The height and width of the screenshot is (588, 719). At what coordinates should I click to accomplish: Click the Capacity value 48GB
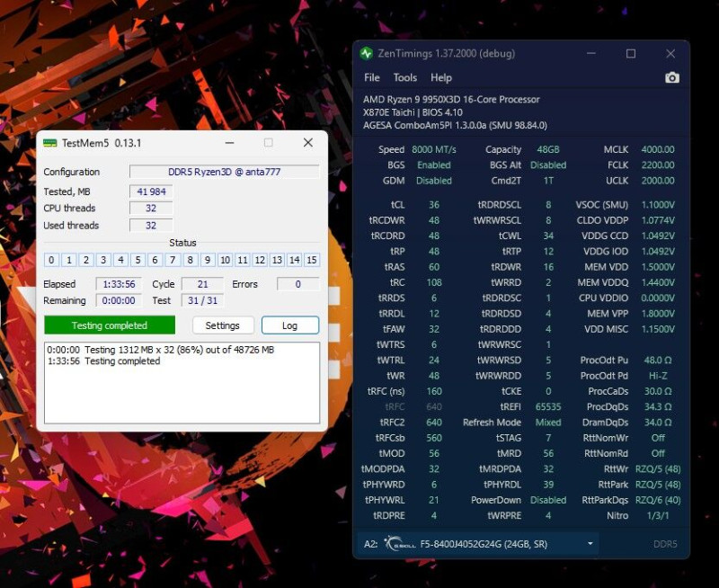coord(548,149)
